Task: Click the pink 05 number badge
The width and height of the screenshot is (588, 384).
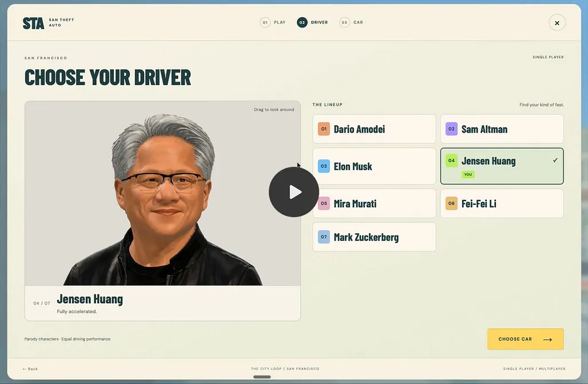Action: [x=324, y=203]
